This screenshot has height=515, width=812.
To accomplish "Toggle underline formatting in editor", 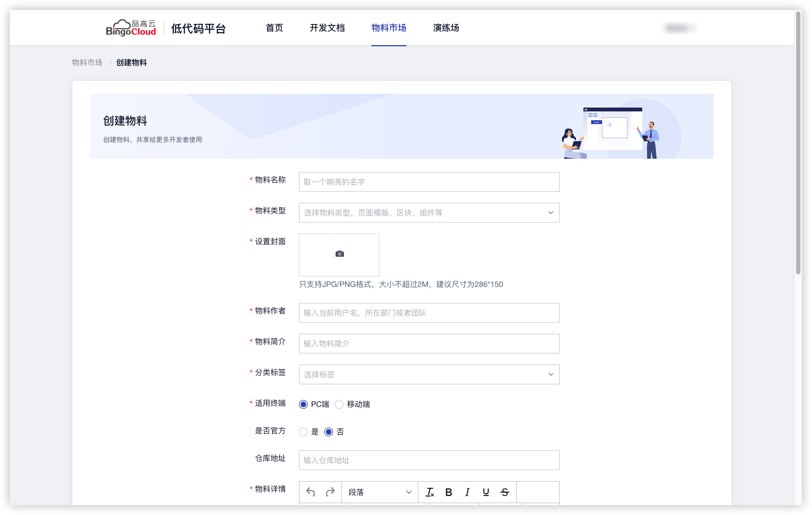I will point(485,492).
